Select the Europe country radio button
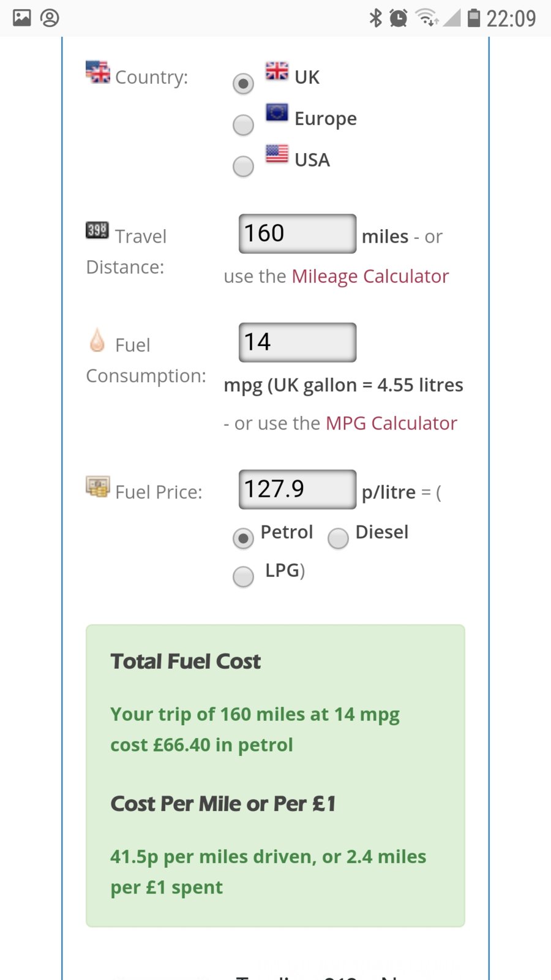The image size is (551, 980). pyautogui.click(x=244, y=125)
